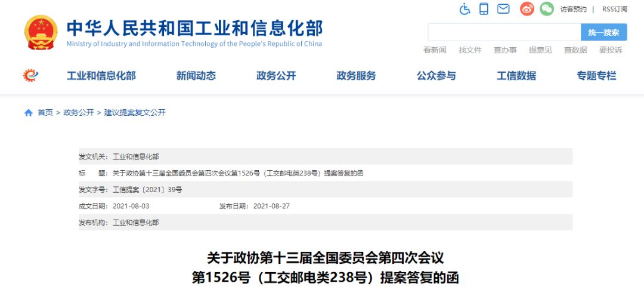This screenshot has width=644, height=299.
Task: Go to 建议提案复文公开 in breadcrumb
Action: [135, 113]
